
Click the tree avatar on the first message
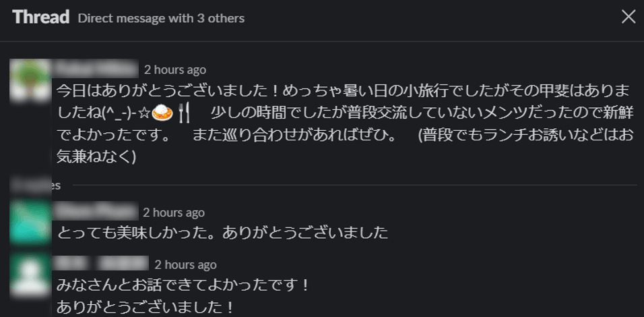coord(30,81)
